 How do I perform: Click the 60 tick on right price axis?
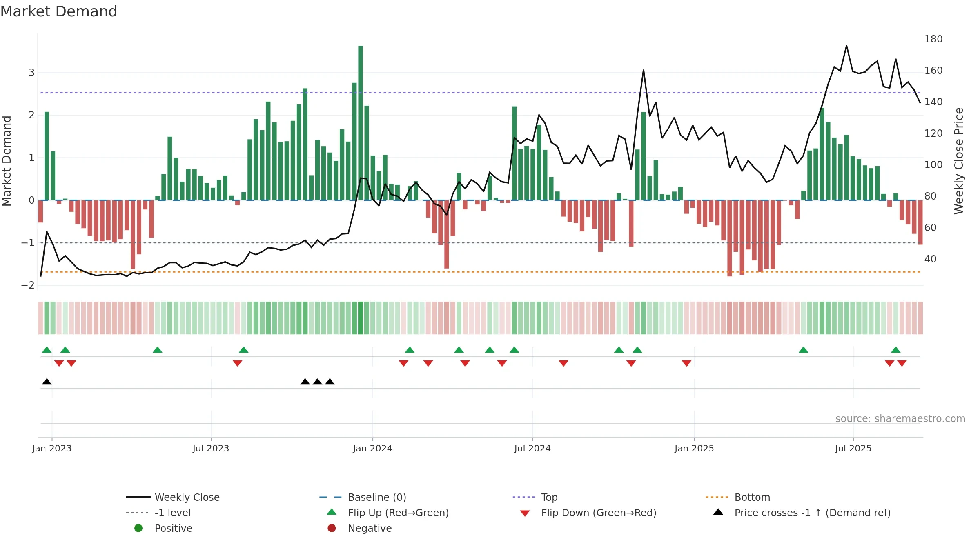(x=931, y=228)
